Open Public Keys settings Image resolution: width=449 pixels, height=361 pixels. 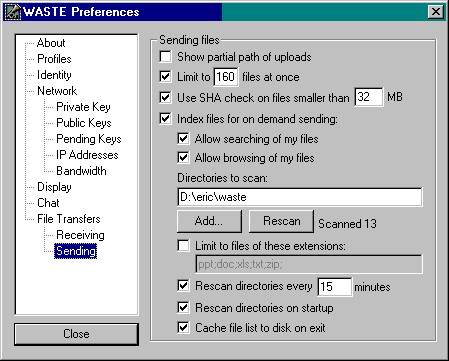[84, 123]
